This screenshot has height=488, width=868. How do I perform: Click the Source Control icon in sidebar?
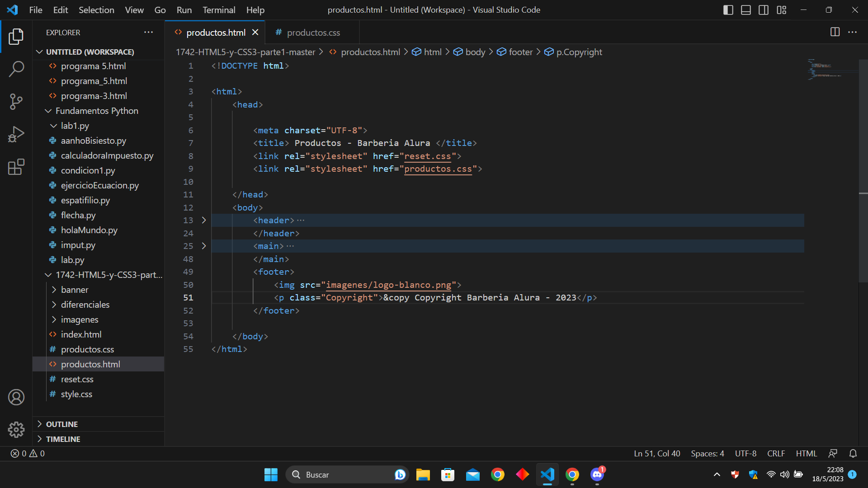(16, 101)
